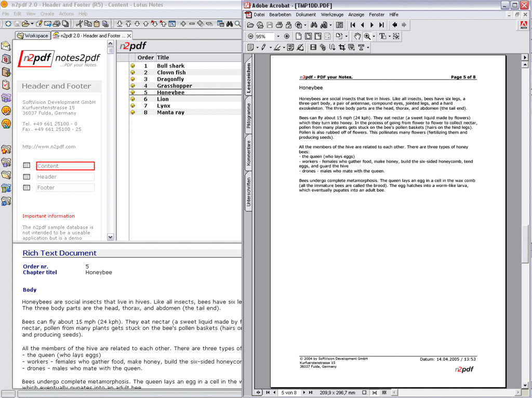Select the Zoom magnifier tool in Acrobat
The image size is (532, 398).
pyautogui.click(x=367, y=36)
